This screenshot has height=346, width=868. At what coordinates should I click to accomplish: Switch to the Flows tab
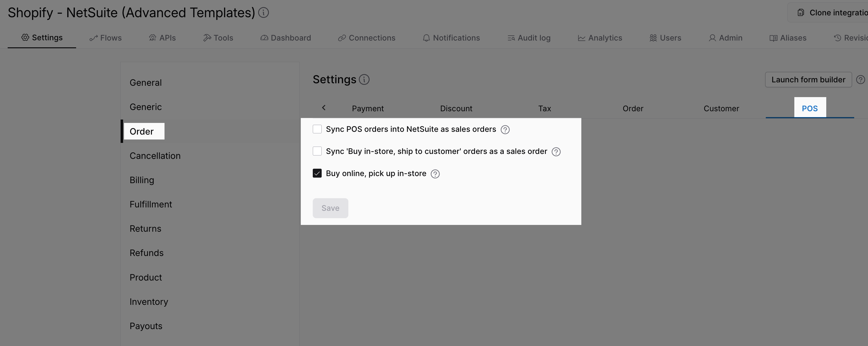pyautogui.click(x=106, y=38)
